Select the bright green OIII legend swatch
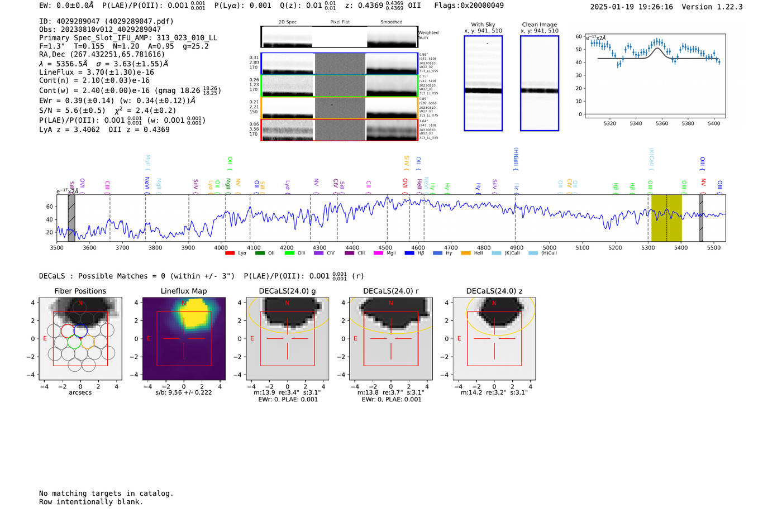This screenshot has width=782, height=532. (x=289, y=253)
